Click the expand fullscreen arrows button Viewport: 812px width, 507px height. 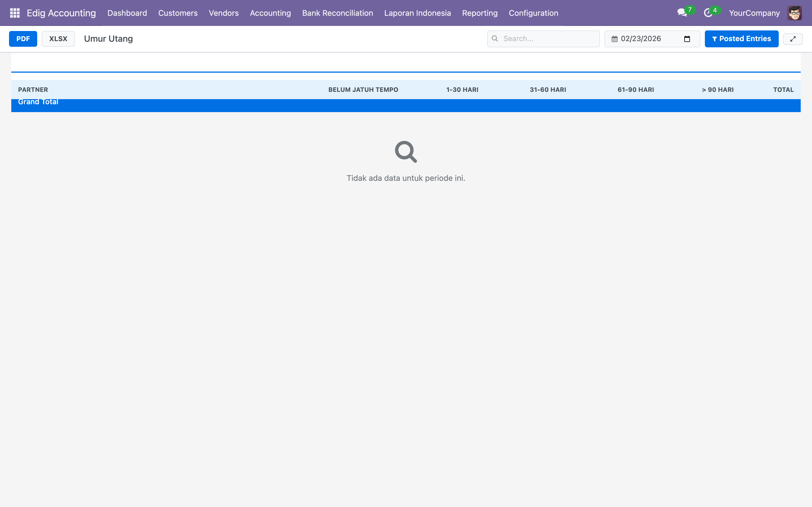pyautogui.click(x=793, y=39)
